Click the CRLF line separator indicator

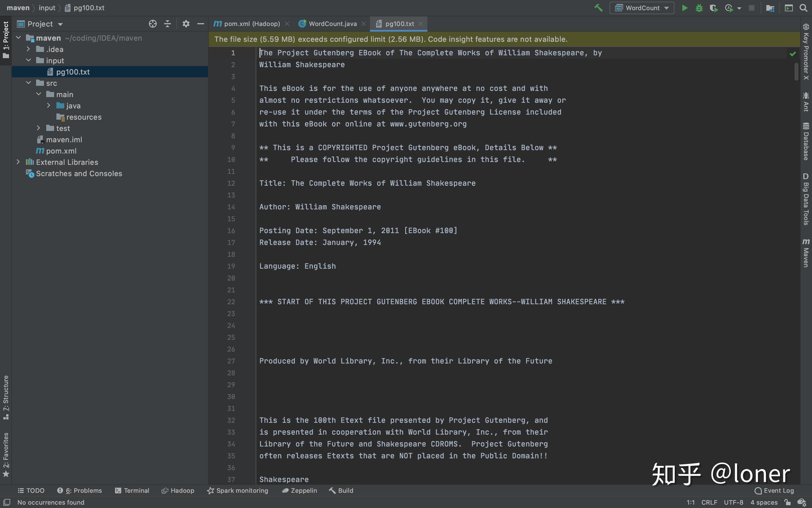coord(709,502)
